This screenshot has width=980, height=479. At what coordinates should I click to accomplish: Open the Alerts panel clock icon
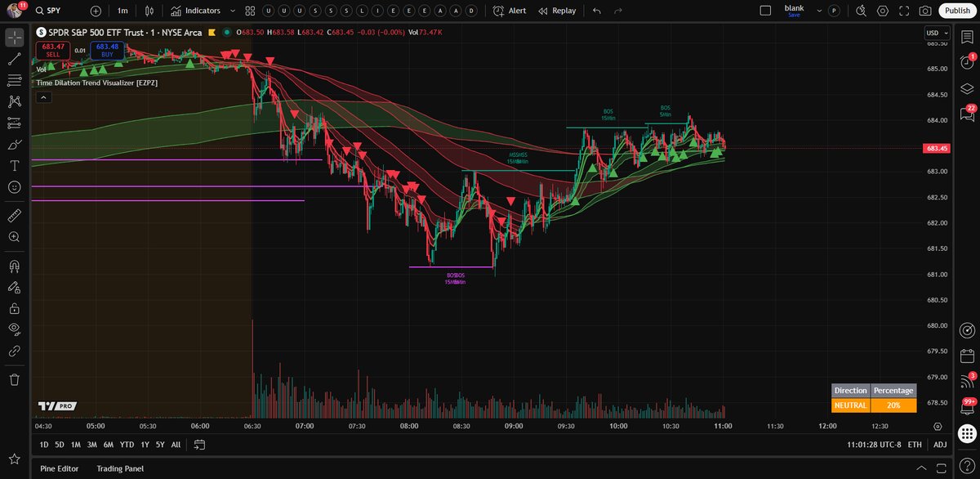pyautogui.click(x=967, y=62)
